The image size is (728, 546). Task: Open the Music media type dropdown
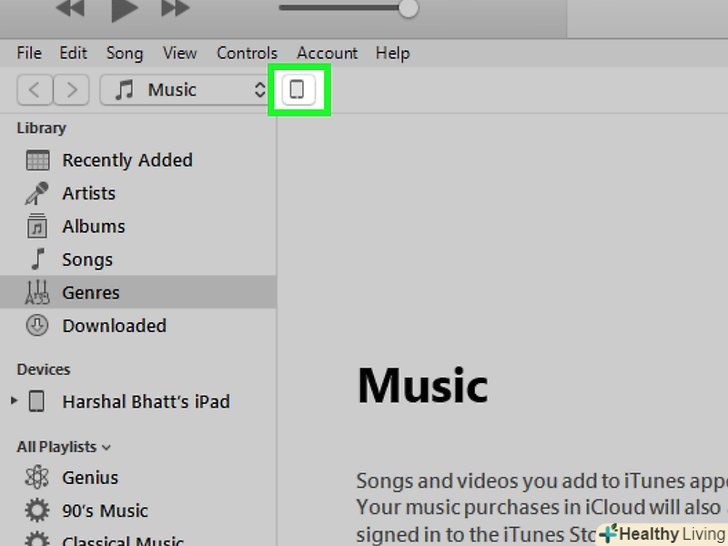(184, 90)
